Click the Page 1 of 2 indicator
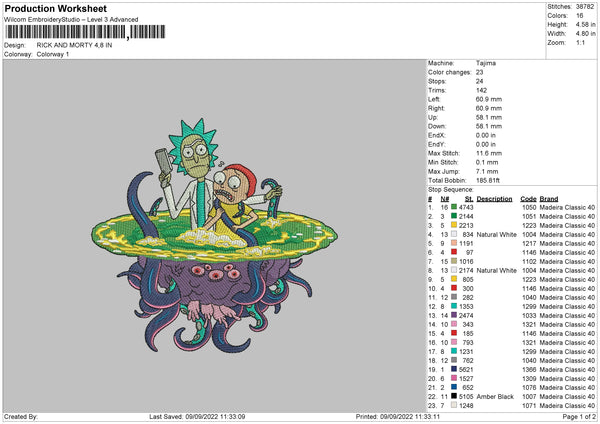Viewport: 600px width, 424px height. (579, 416)
